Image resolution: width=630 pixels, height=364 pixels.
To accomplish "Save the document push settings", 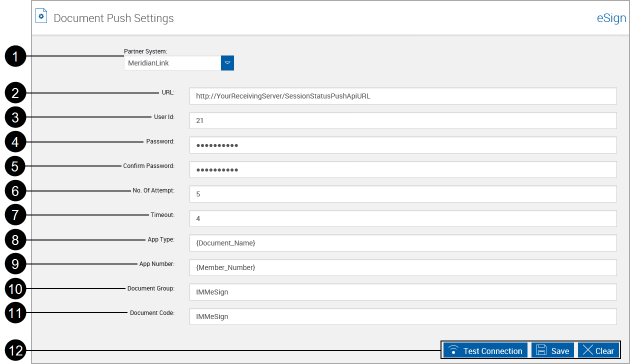I will click(552, 350).
